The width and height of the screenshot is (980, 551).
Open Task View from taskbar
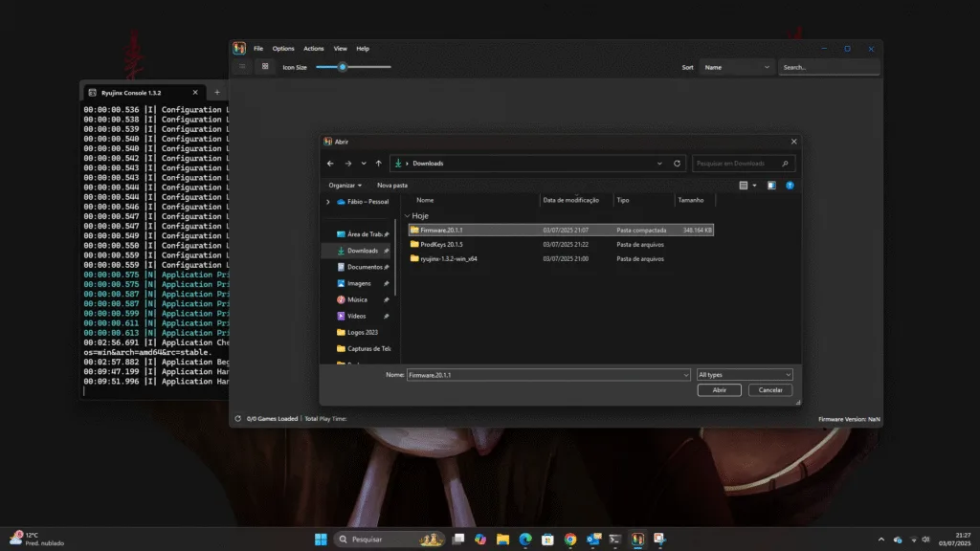pyautogui.click(x=458, y=540)
